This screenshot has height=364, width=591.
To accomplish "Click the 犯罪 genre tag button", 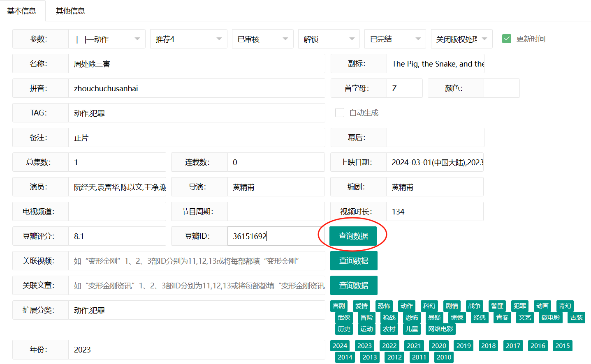I will (x=520, y=306).
